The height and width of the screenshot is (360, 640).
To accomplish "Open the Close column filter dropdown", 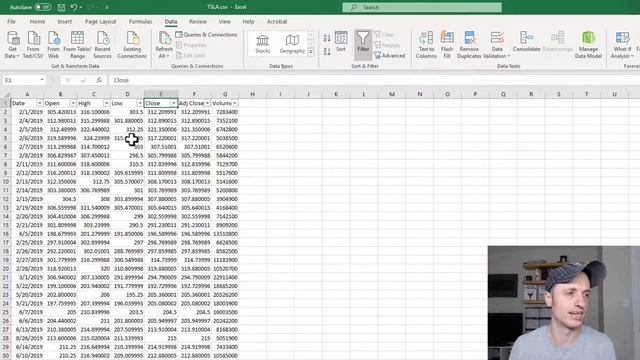I will (x=173, y=103).
